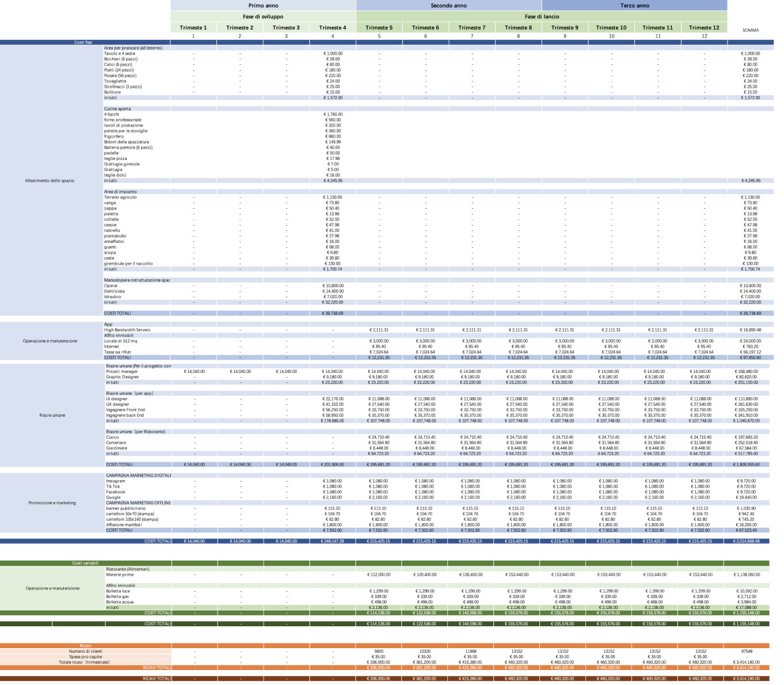784x685 pixels.
Task: Click the 'Tik Tok' row label
Action: [113, 486]
